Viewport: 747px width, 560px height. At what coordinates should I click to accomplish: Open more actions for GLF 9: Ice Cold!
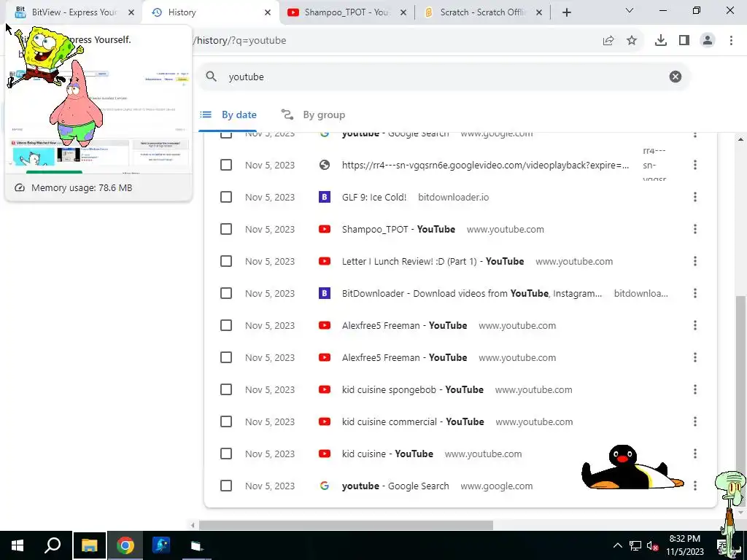coord(695,197)
